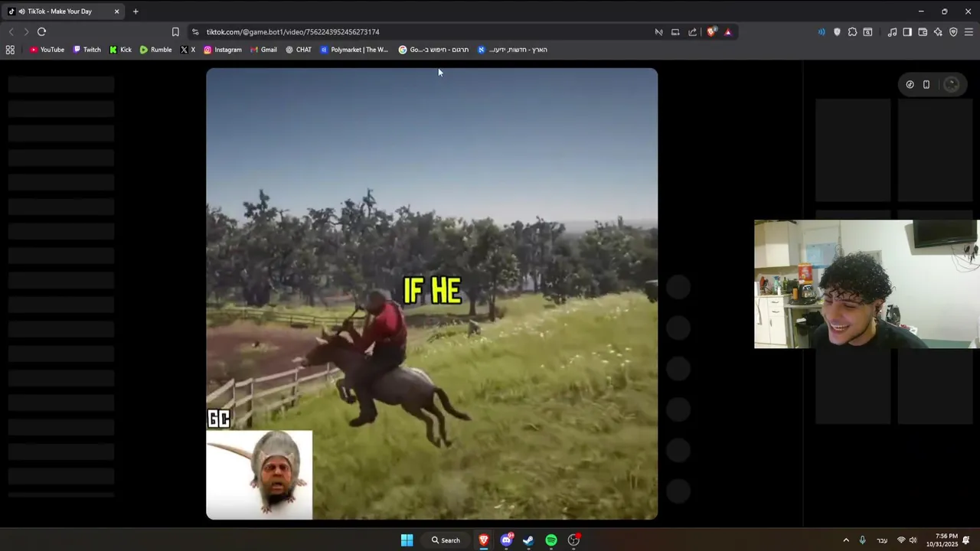This screenshot has height=551, width=980.
Task: Open a new browser tab
Action: click(136, 11)
